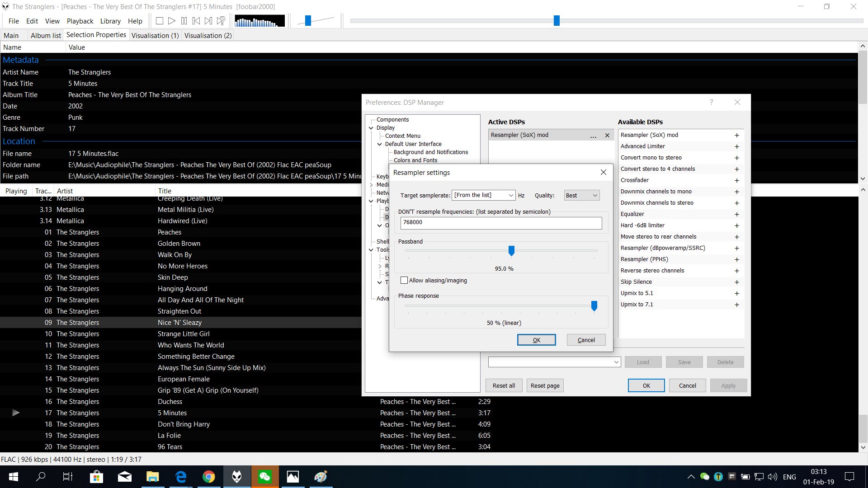Remove Resampler (SoX) mod from active DSPs
Image resolution: width=868 pixels, height=488 pixels.
point(607,135)
